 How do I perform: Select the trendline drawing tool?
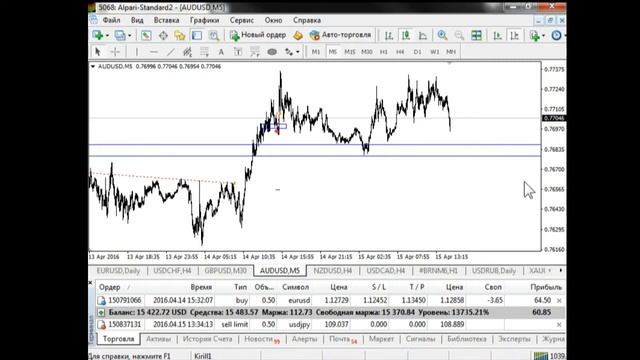(171, 52)
